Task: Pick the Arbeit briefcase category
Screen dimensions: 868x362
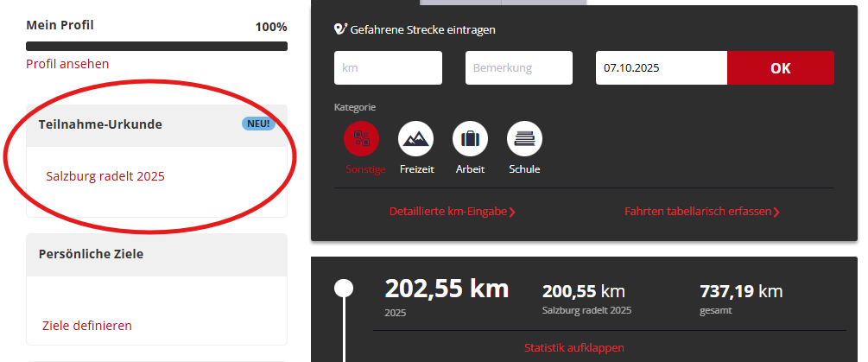Action: pyautogui.click(x=470, y=138)
